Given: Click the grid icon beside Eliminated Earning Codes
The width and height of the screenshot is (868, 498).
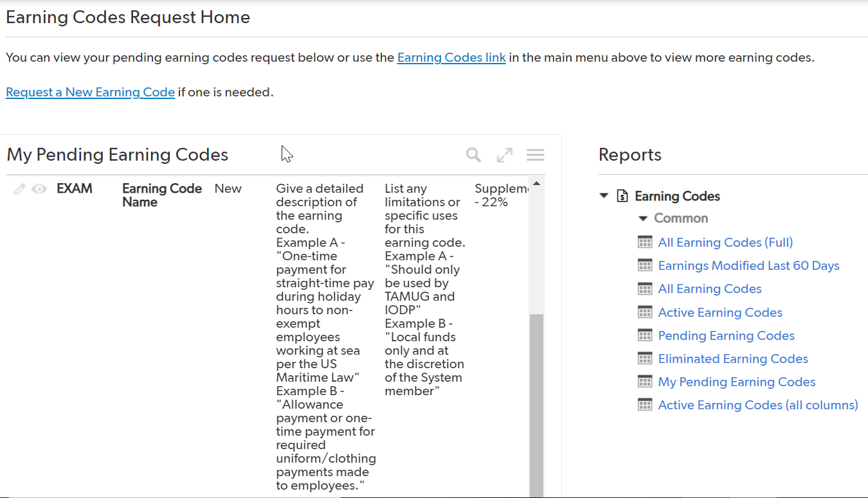Looking at the screenshot, I should coord(645,358).
